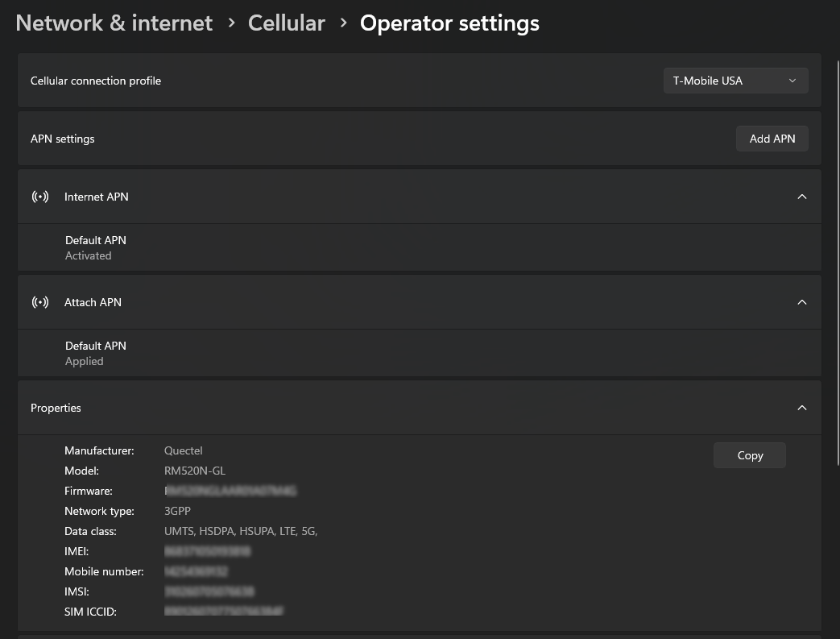Click the Quectel manufacturer value
Image resolution: width=840 pixels, height=639 pixels.
(x=184, y=450)
